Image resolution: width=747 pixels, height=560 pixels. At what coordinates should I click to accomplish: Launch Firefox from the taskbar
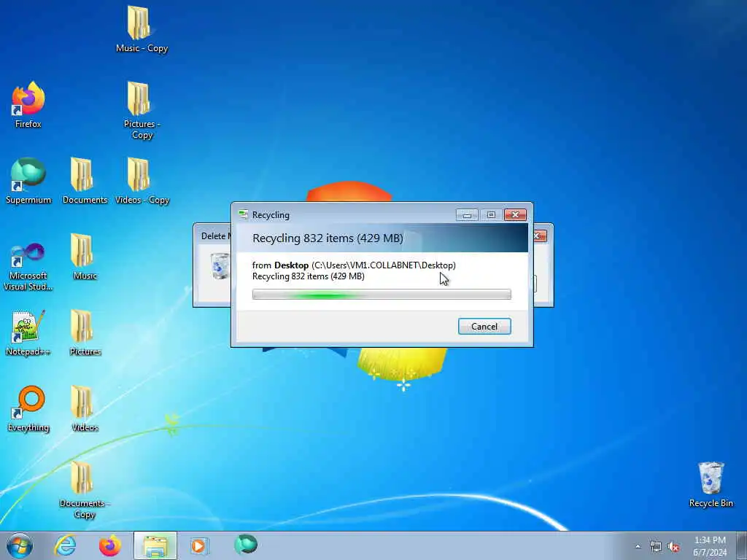click(x=110, y=545)
